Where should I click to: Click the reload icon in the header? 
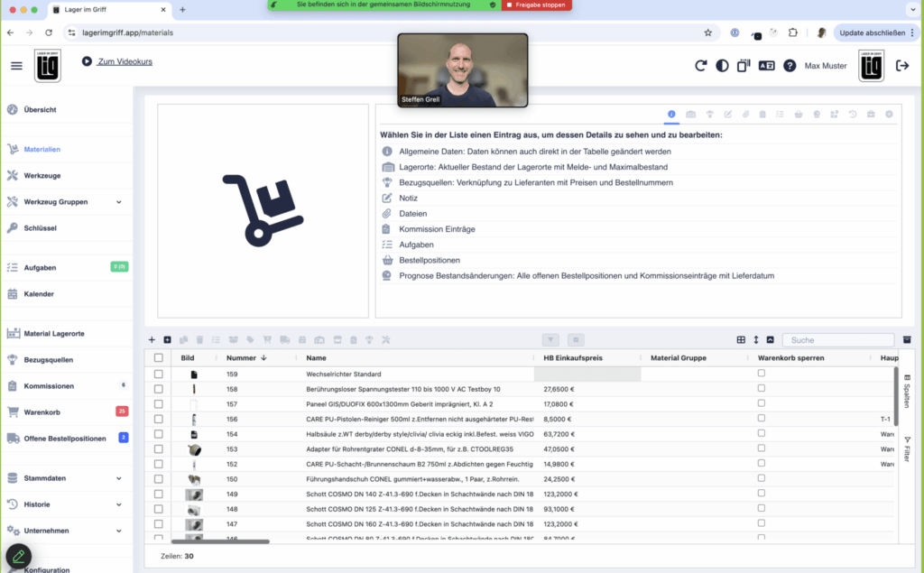(x=700, y=66)
